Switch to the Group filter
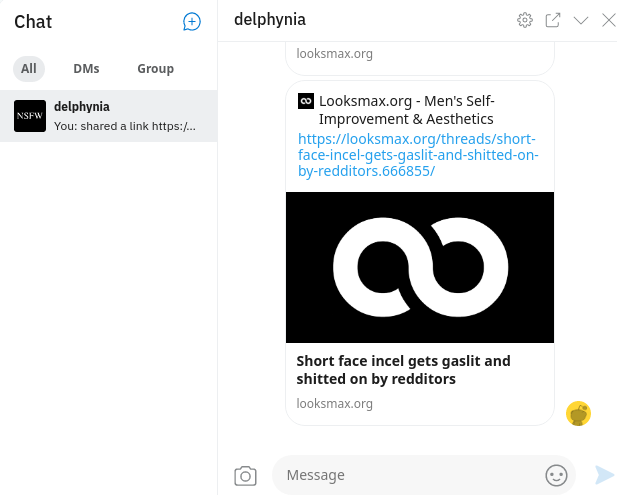Image resolution: width=617 pixels, height=495 pixels. pyautogui.click(x=155, y=69)
